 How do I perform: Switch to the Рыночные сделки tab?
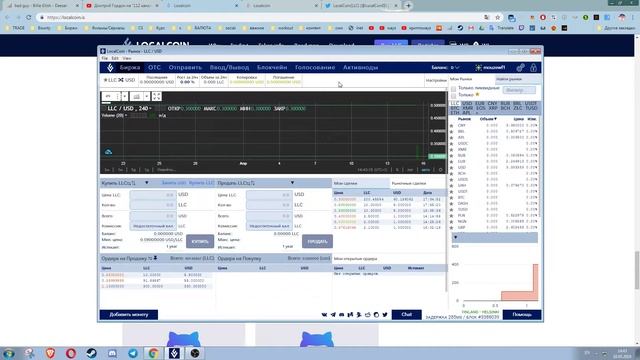pos(409,183)
